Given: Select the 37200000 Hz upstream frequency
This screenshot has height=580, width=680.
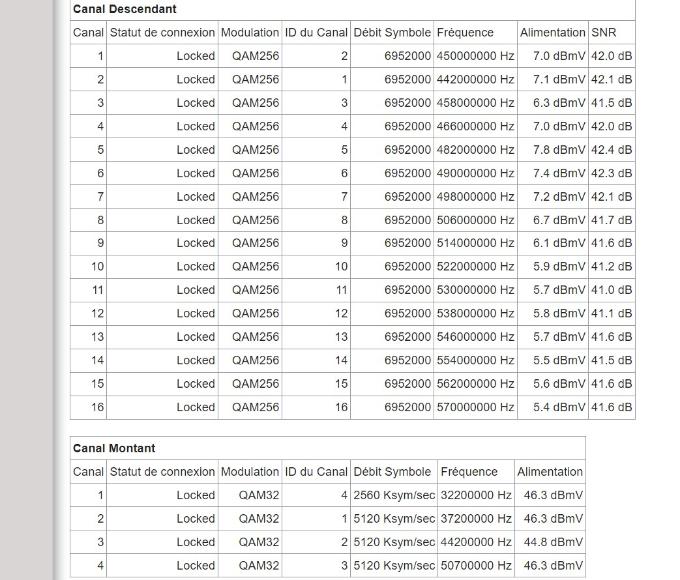Looking at the screenshot, I should (475, 519).
